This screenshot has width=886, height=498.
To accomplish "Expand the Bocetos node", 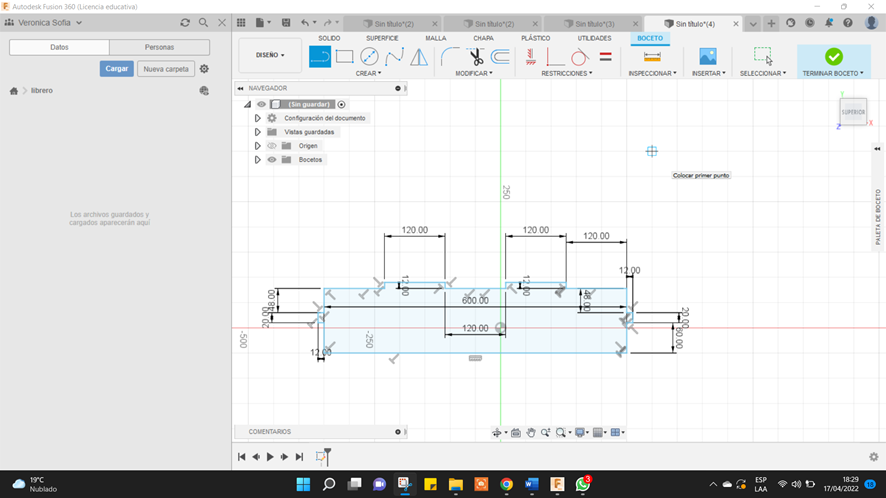I will point(258,159).
